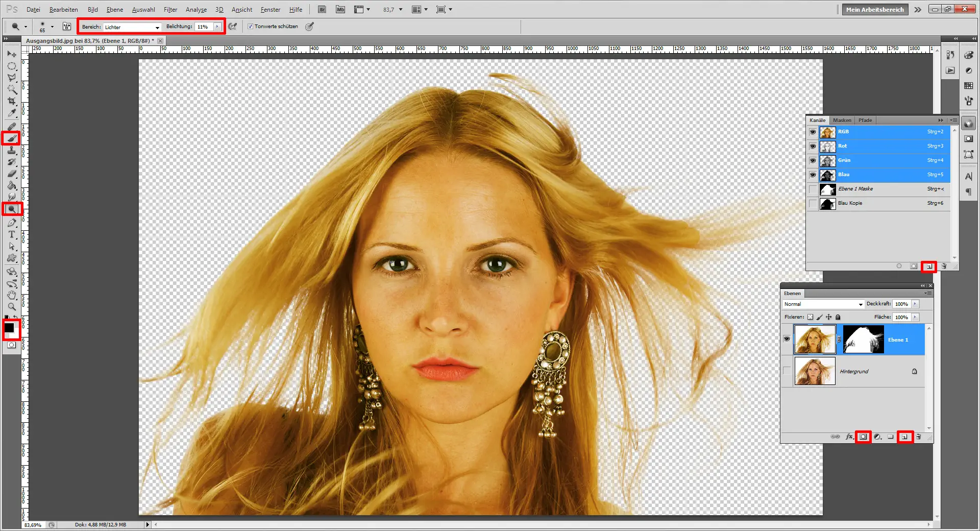
Task: Uncheck the Tonwerte schützen option
Action: [x=250, y=27]
